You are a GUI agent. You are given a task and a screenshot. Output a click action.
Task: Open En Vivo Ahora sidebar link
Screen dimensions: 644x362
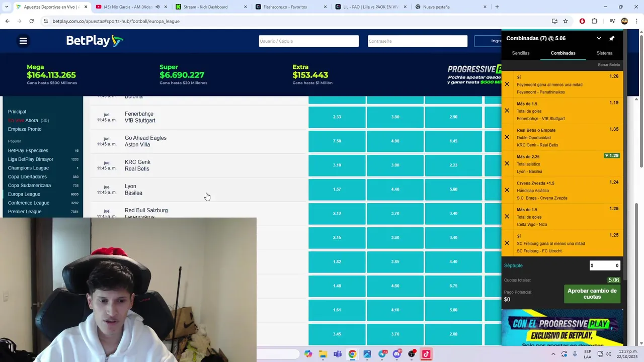28,121
